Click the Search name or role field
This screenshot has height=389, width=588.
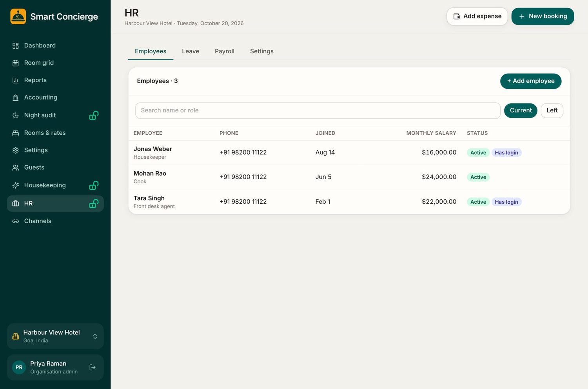click(x=318, y=111)
